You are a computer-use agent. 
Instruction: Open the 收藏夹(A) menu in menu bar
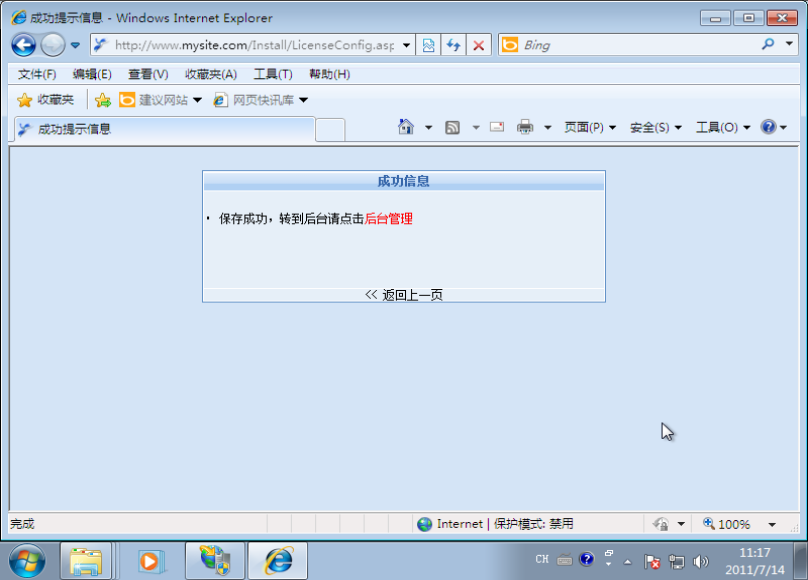(211, 74)
